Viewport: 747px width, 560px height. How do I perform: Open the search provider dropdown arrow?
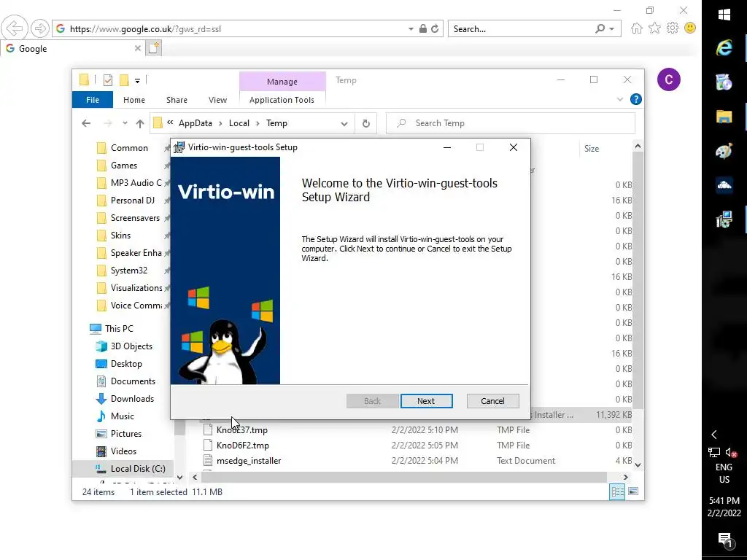click(612, 29)
